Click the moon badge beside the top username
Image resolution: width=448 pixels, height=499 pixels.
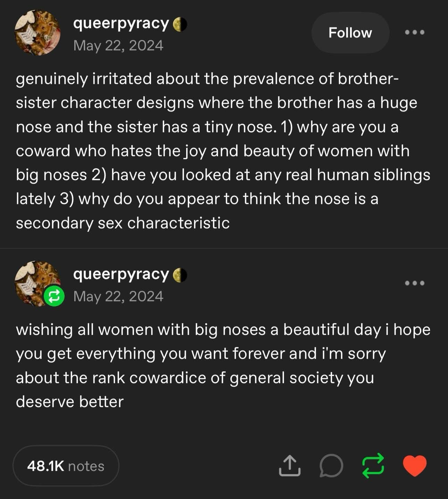[180, 24]
